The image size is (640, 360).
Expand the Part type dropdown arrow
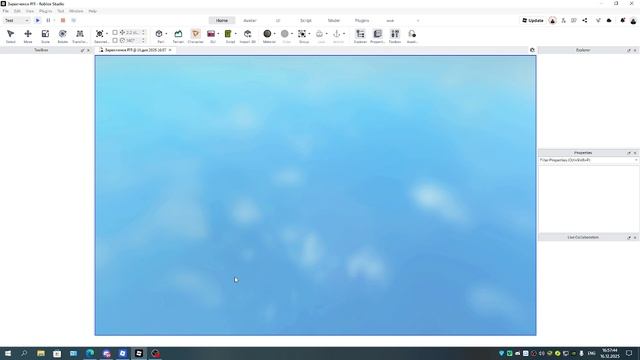[x=166, y=34]
